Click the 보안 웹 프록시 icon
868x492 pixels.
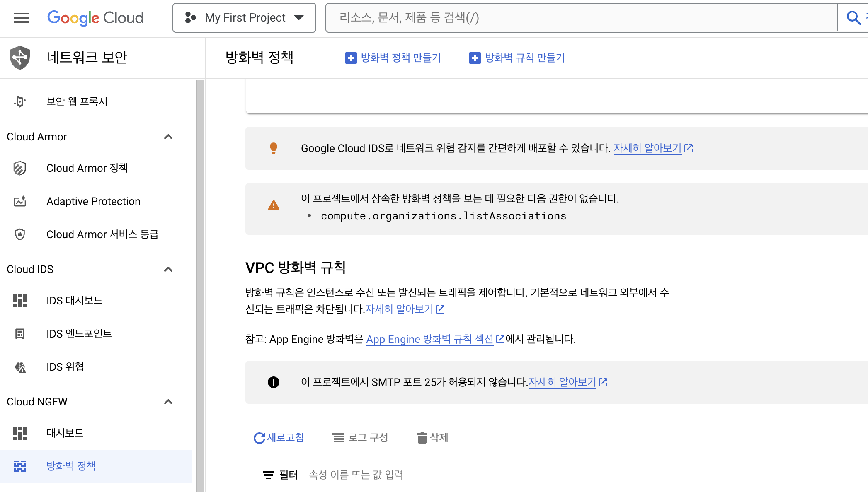[x=19, y=101]
